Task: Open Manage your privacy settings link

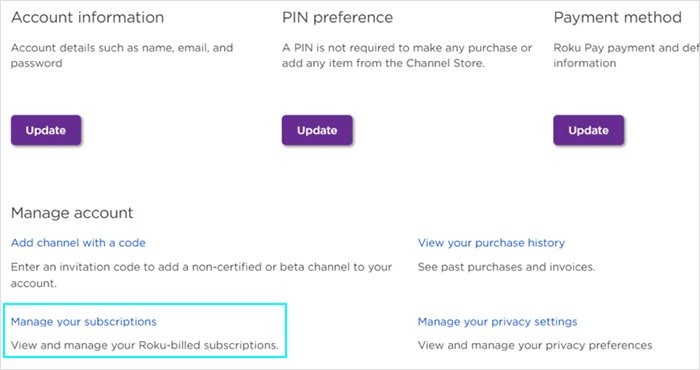Action: point(497,322)
